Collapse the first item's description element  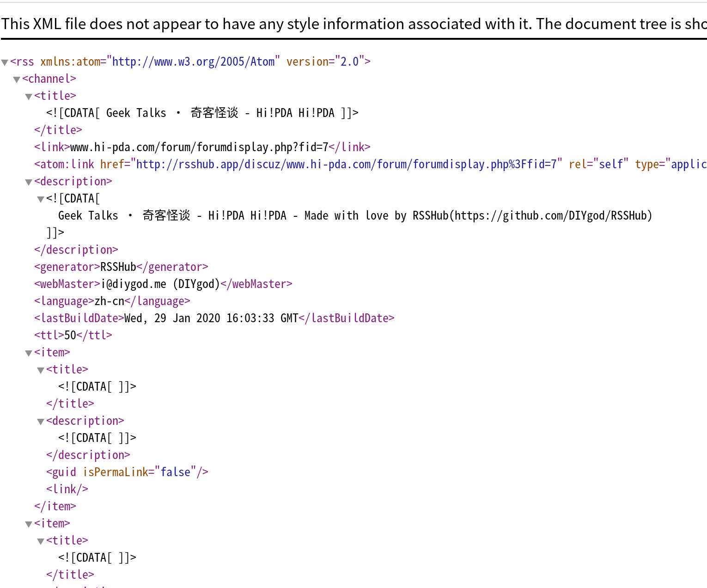[x=41, y=422]
